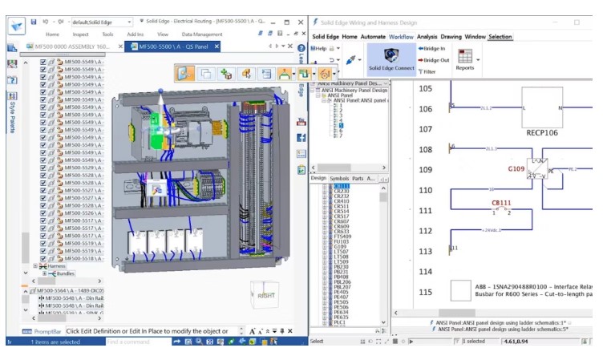
Task: Open the Tools ribbon tab
Action: 107,34
